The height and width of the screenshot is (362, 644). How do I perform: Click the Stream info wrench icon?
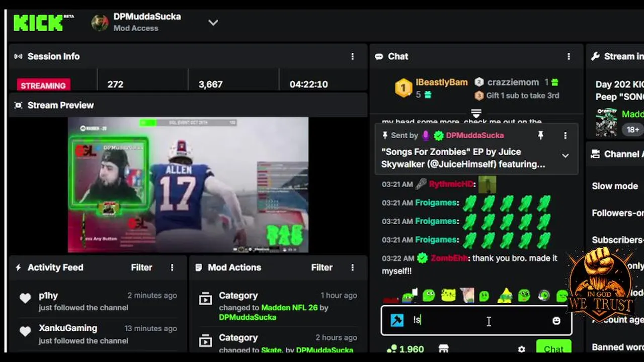tap(595, 56)
